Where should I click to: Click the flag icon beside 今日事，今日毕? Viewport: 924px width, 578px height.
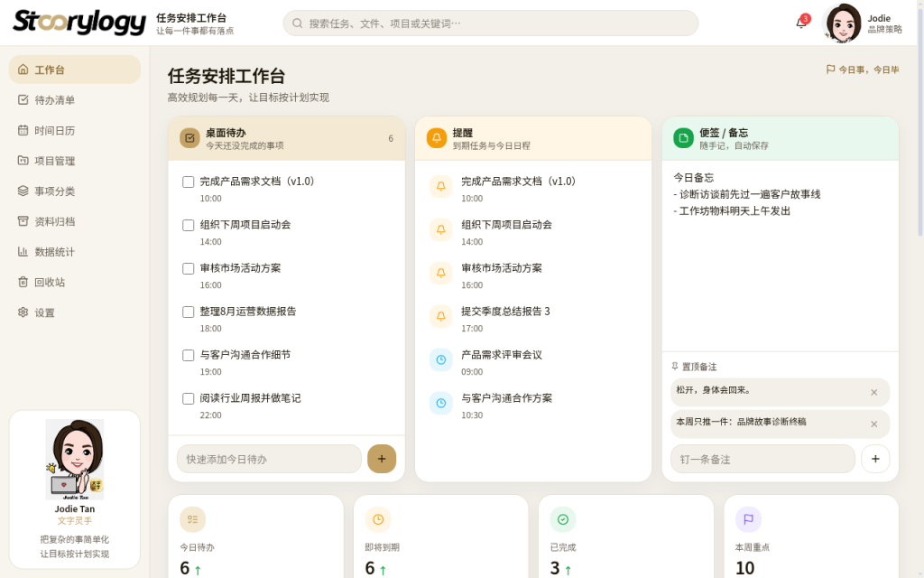point(830,70)
